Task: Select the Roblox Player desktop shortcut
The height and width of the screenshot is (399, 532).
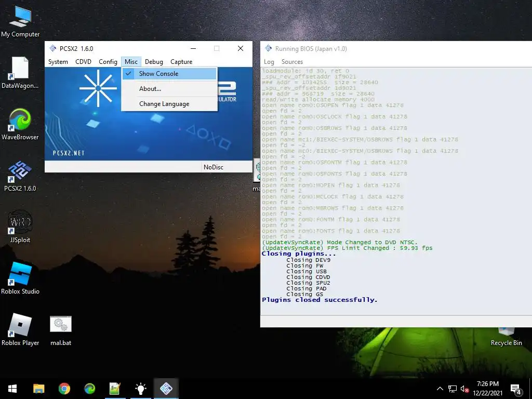Action: (20, 330)
